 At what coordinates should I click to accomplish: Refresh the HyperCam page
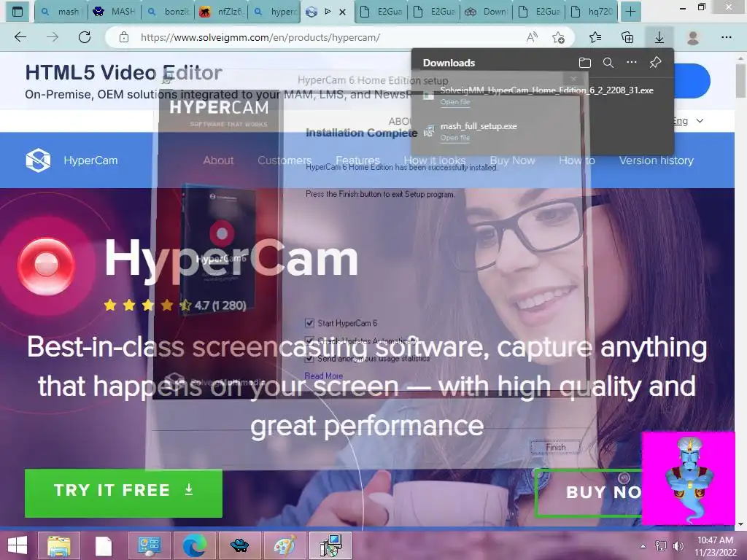(85, 37)
